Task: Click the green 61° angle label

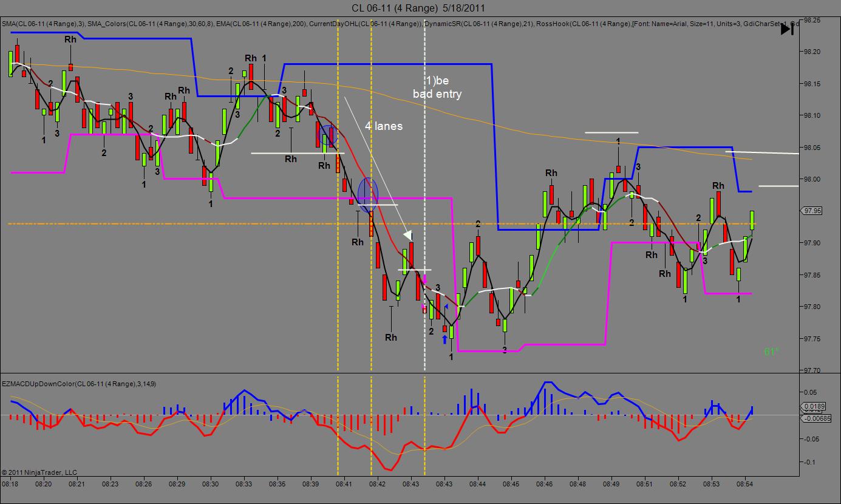Action: pyautogui.click(x=771, y=352)
